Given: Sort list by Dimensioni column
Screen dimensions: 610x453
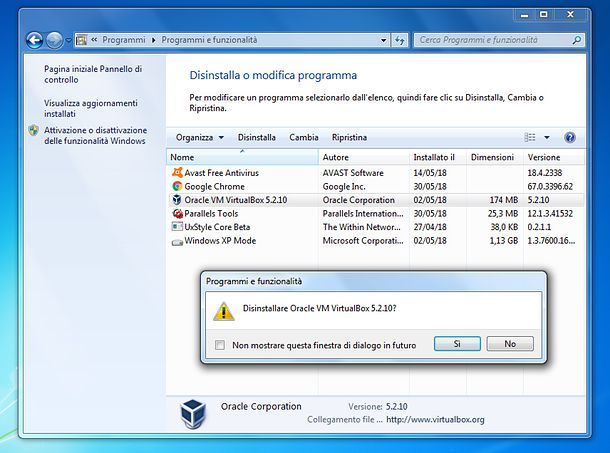Looking at the screenshot, I should [x=495, y=157].
